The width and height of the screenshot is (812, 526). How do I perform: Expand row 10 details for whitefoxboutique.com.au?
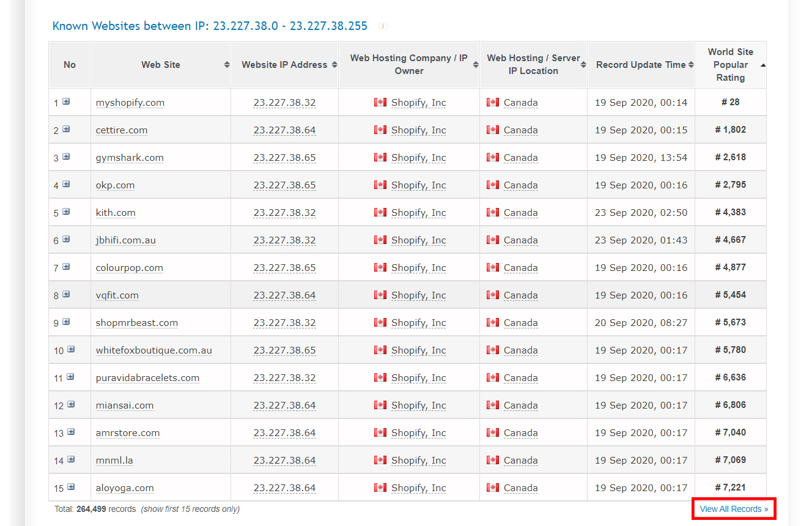(71, 349)
